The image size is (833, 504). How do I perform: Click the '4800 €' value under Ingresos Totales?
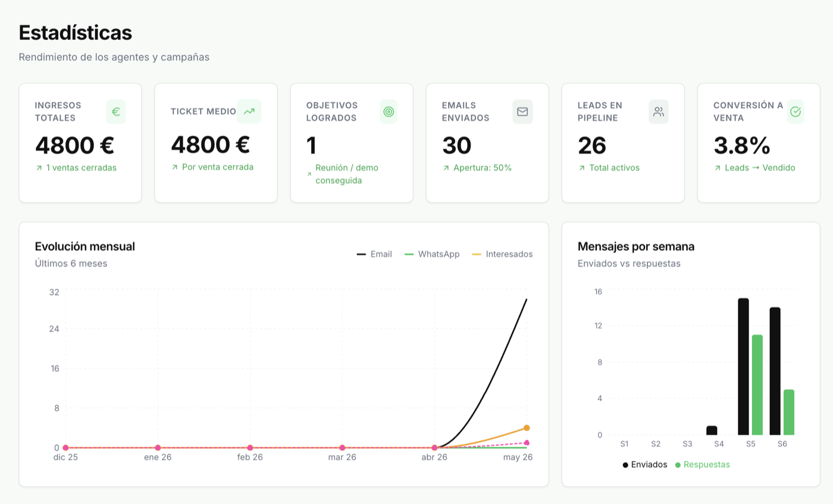[74, 145]
